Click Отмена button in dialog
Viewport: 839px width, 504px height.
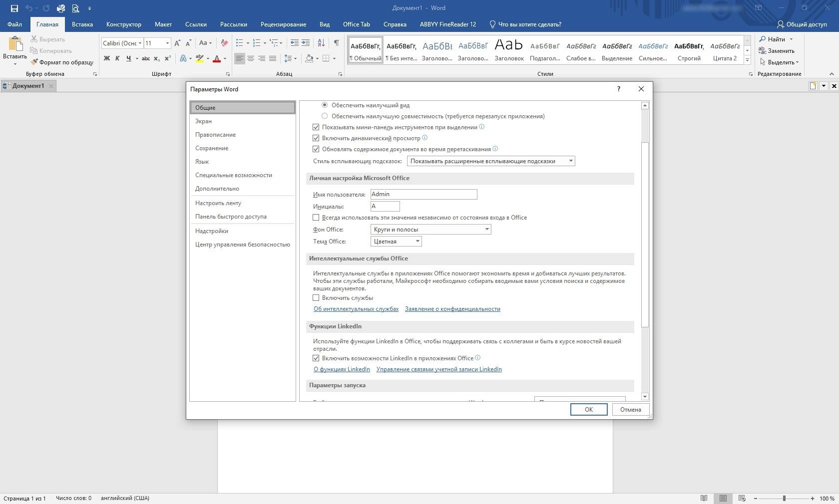pyautogui.click(x=631, y=410)
